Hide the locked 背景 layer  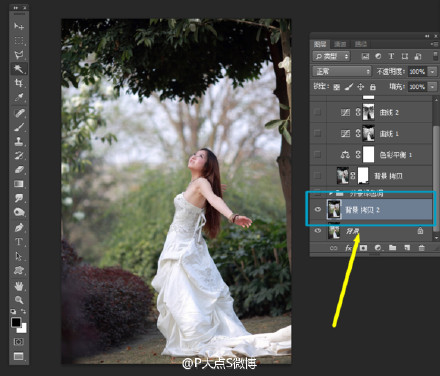click(318, 231)
